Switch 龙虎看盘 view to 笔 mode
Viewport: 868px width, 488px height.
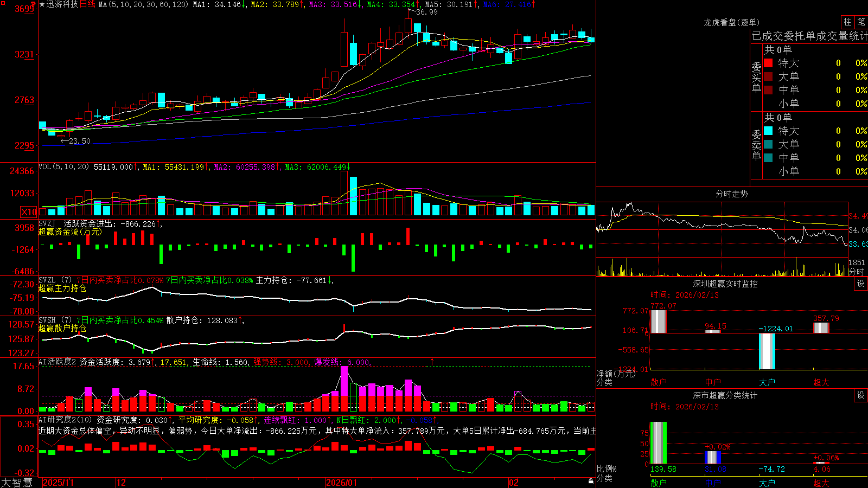[861, 22]
